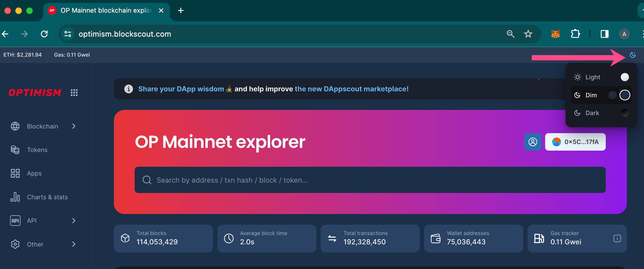
Task: Focus the address / txn hash search field
Action: tap(370, 180)
